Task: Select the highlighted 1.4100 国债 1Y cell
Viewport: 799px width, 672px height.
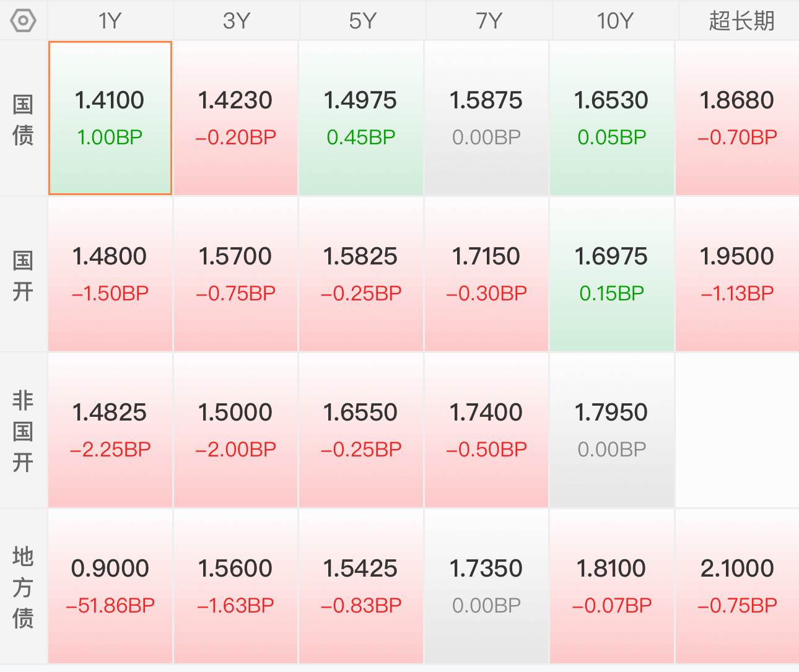Action: (x=110, y=118)
